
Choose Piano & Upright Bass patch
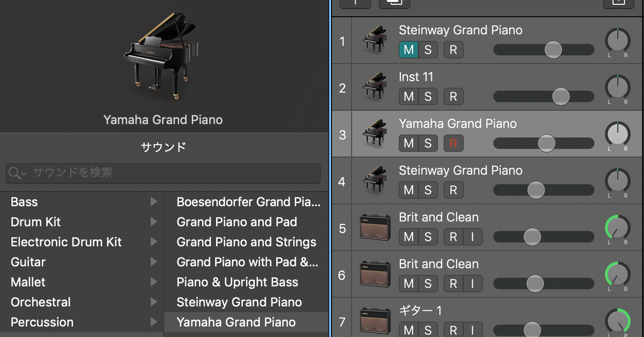246,282
